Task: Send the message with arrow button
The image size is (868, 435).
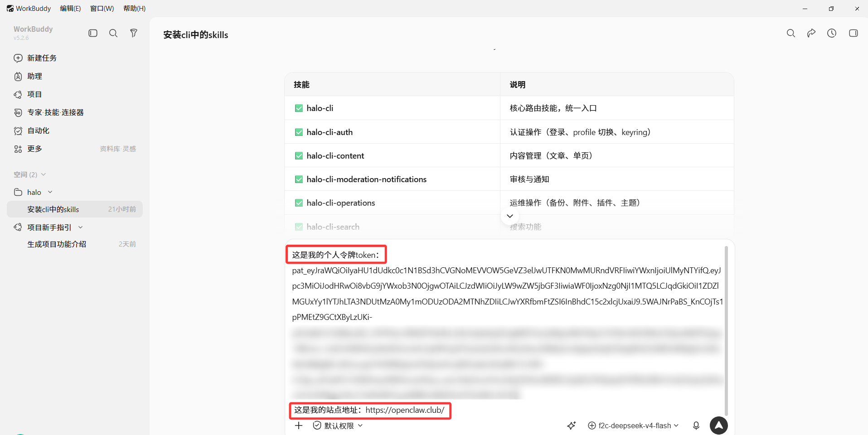Action: (x=719, y=425)
